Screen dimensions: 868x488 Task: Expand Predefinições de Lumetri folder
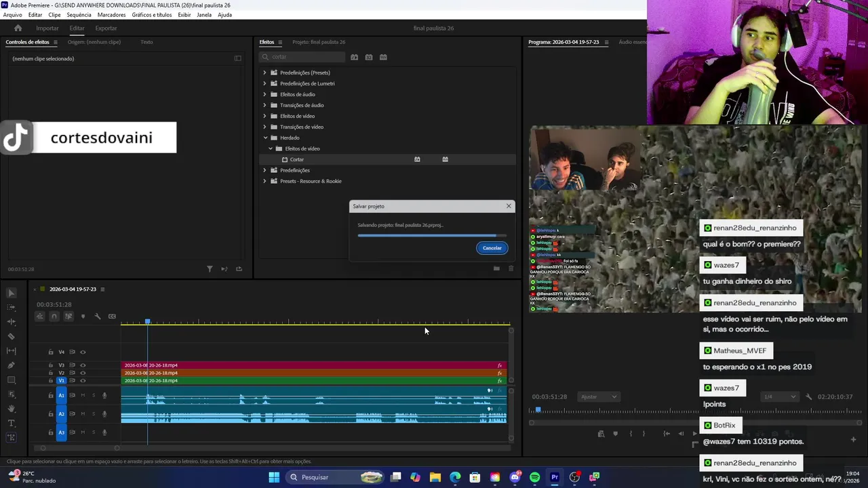click(x=264, y=83)
